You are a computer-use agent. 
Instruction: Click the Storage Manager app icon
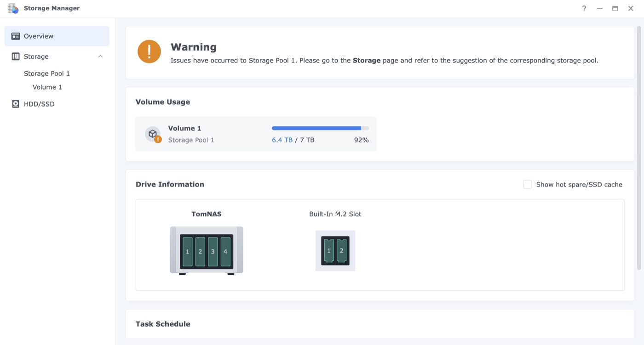point(13,8)
